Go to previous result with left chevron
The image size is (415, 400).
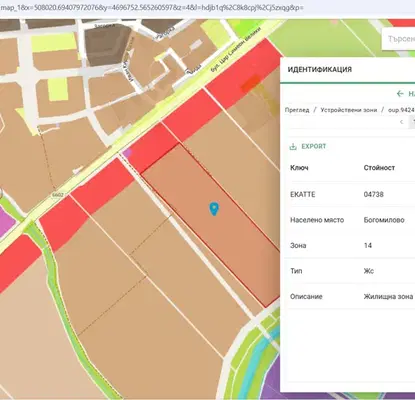pos(401,122)
